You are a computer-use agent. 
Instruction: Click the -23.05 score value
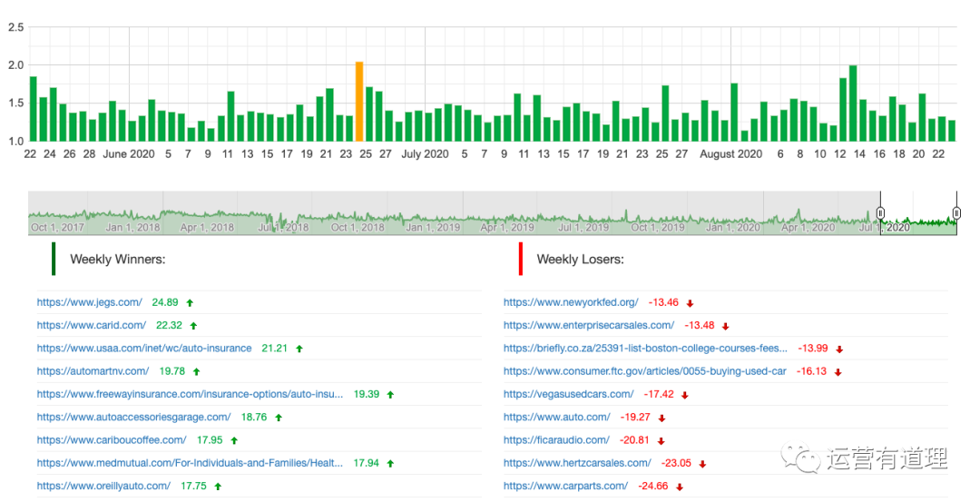(x=676, y=463)
